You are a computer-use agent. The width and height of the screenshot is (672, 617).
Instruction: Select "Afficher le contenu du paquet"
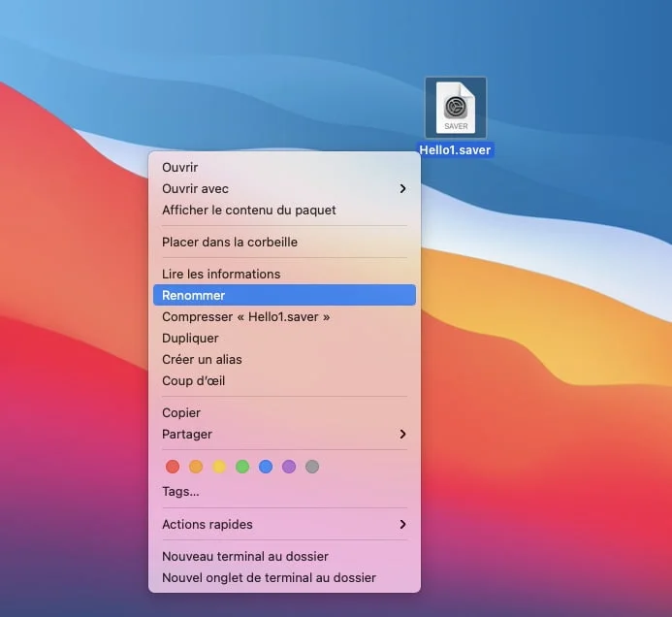coord(249,211)
